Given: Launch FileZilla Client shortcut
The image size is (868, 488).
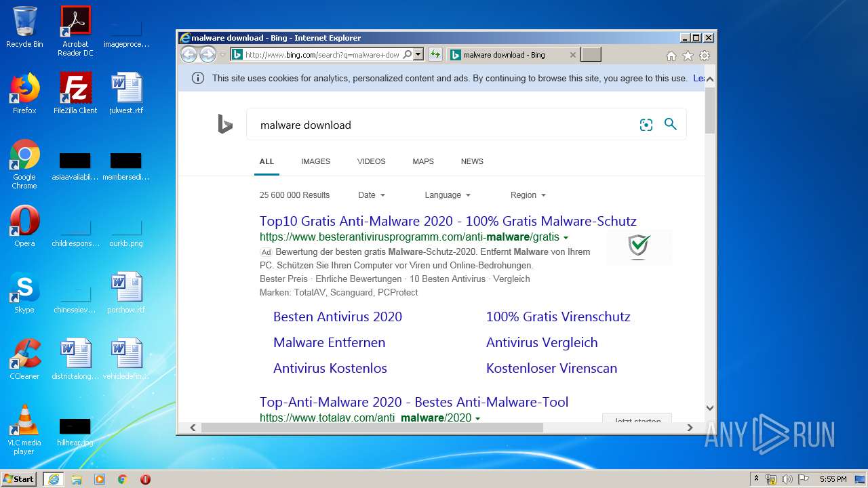Looking at the screenshot, I should pos(75,94).
